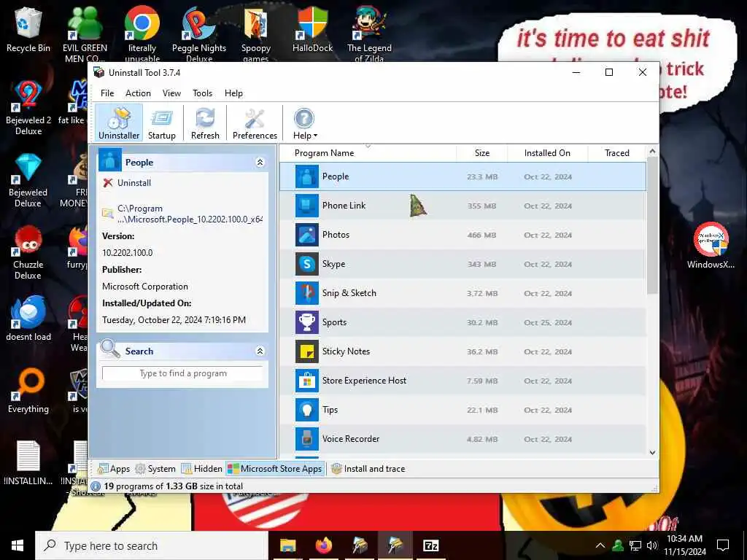This screenshot has width=747, height=560.
Task: Click the Install and trace button
Action: point(368,469)
